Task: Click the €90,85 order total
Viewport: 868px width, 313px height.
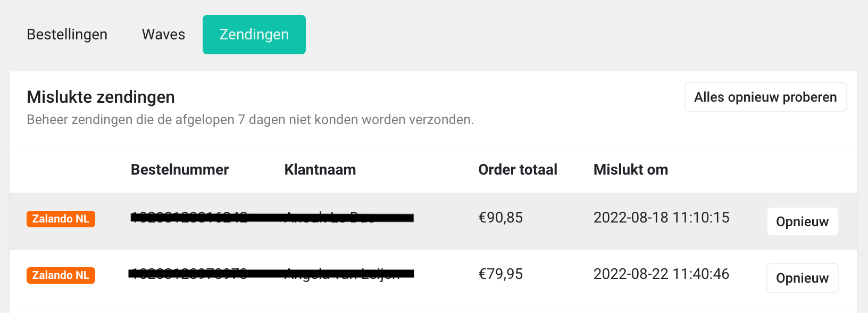Action: pyautogui.click(x=500, y=218)
